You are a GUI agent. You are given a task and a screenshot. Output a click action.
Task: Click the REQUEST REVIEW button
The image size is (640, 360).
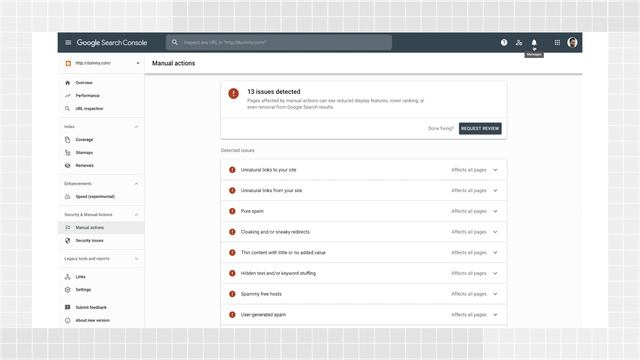[x=480, y=129]
